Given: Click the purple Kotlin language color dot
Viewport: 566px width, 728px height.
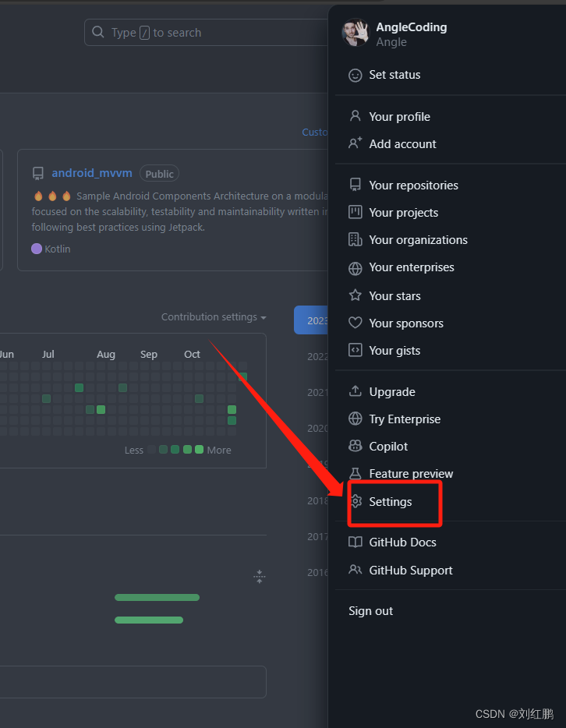Looking at the screenshot, I should (37, 249).
